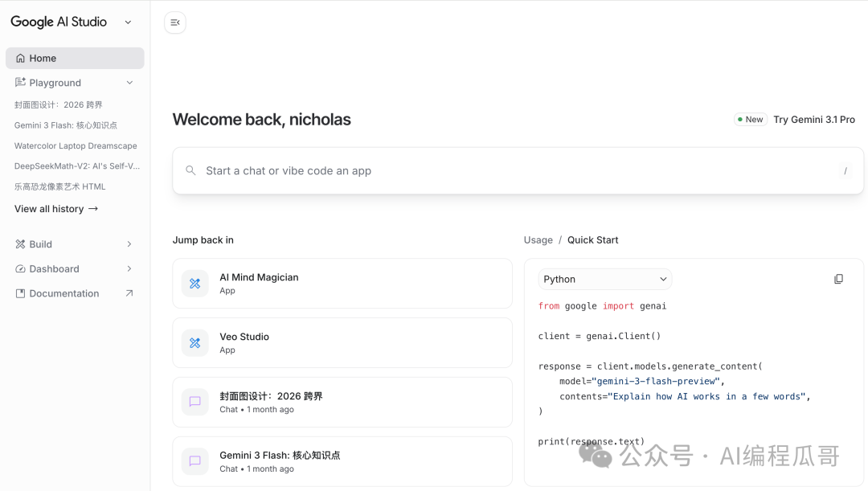The width and height of the screenshot is (868, 491).
Task: Expand the Dashboard section chevron
Action: [129, 269]
